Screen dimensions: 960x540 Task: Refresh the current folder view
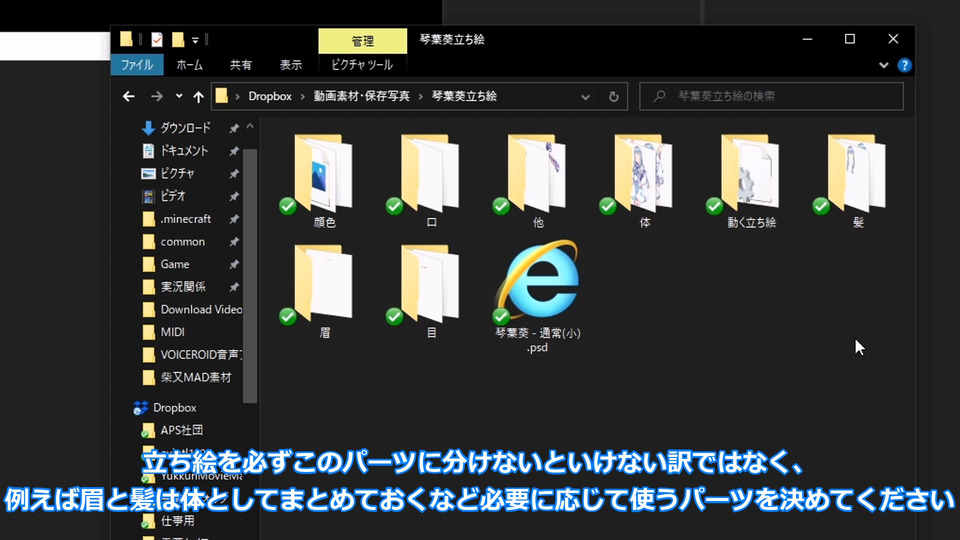coord(613,97)
